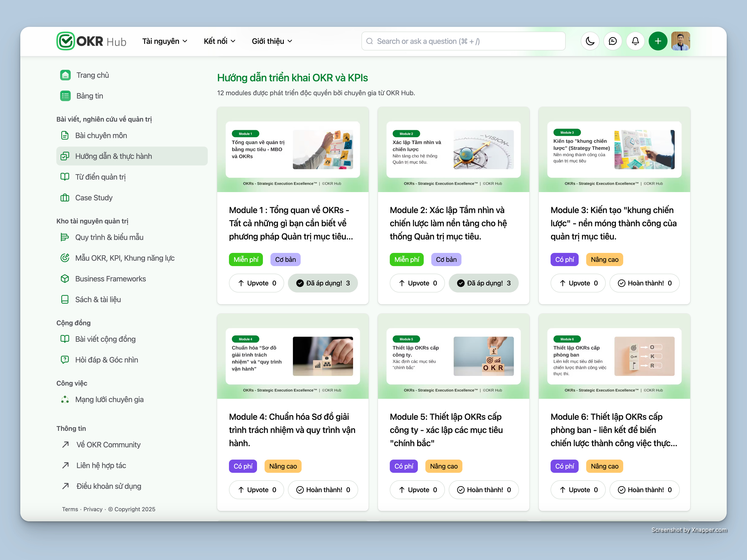Upvote Module 4
The height and width of the screenshot is (560, 747).
pos(256,490)
